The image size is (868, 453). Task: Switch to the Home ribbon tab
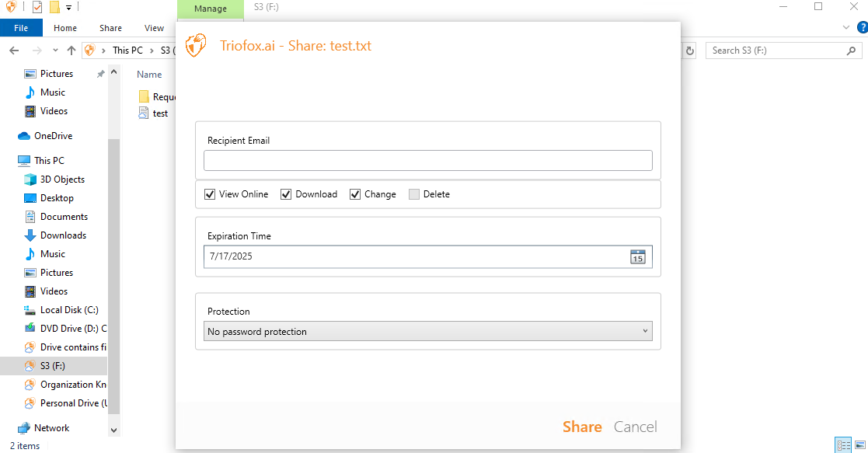(65, 28)
